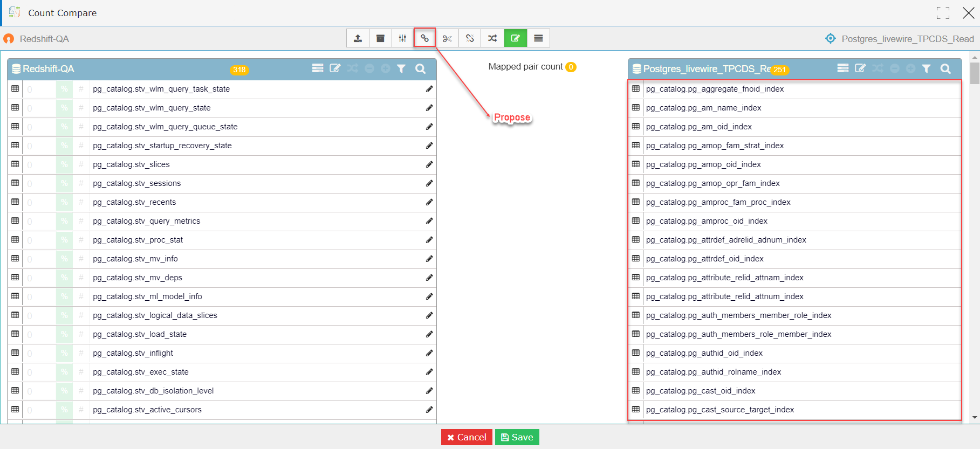Viewport: 980px width, 449px height.
Task: Click the archive box icon in the toolbar
Action: tap(380, 38)
